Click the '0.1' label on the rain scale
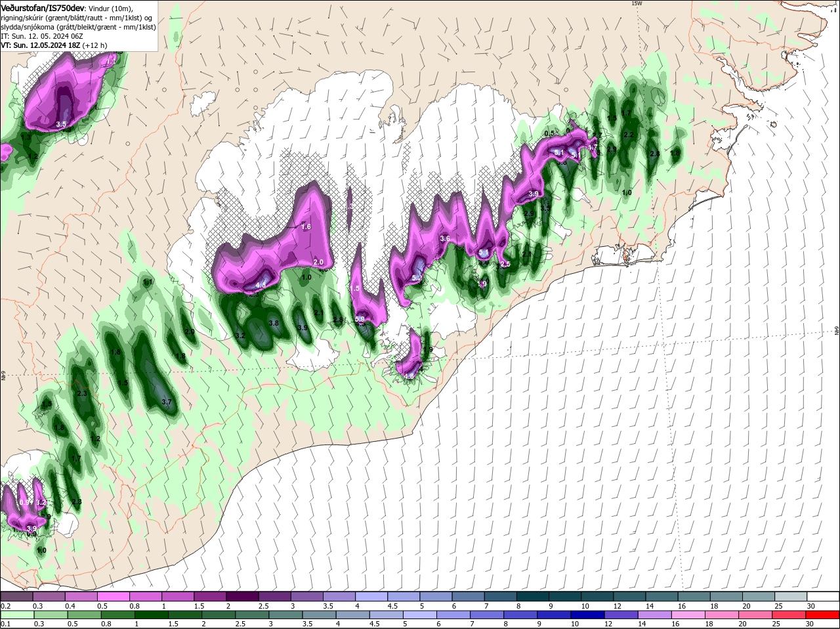The height and width of the screenshot is (629, 840). pyautogui.click(x=6, y=624)
